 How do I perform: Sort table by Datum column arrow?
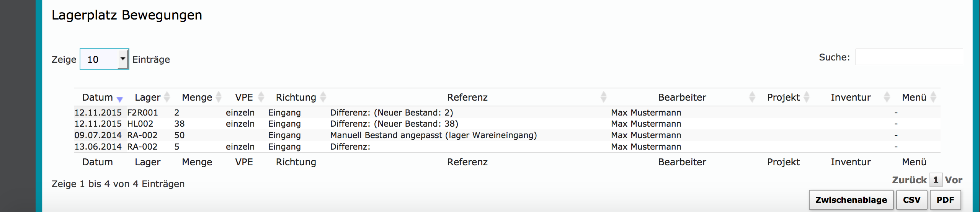pyautogui.click(x=119, y=98)
